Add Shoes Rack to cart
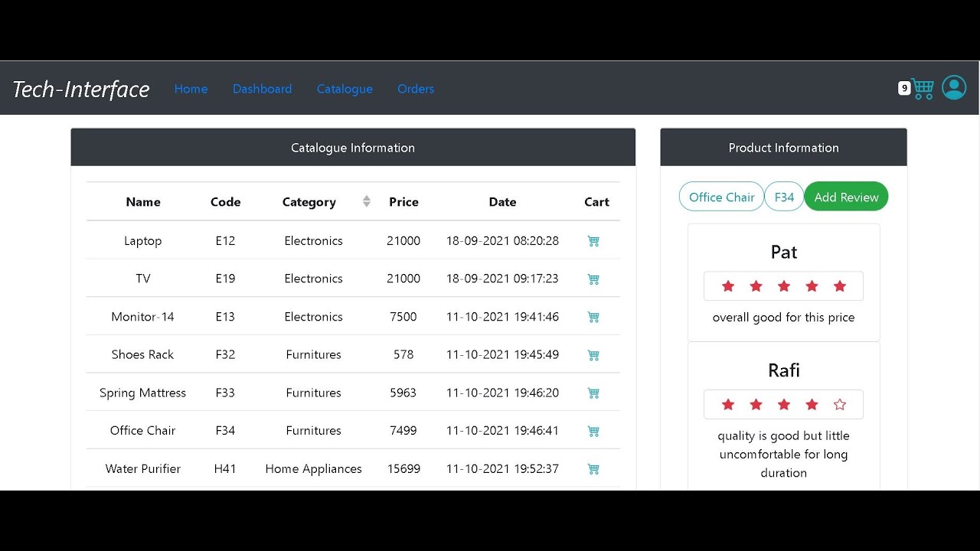 [x=593, y=355]
